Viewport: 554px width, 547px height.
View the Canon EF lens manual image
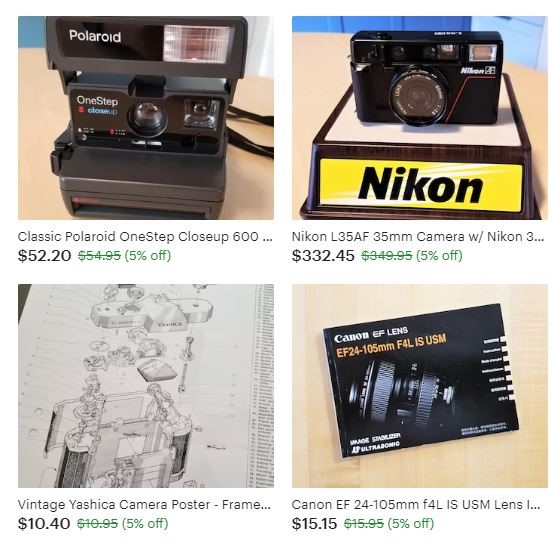point(420,386)
